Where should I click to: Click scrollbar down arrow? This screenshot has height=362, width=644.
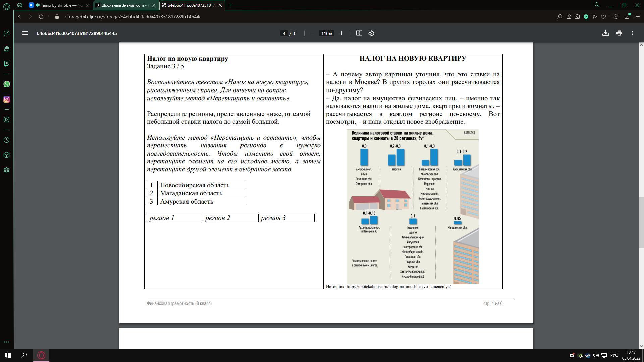coord(641,346)
